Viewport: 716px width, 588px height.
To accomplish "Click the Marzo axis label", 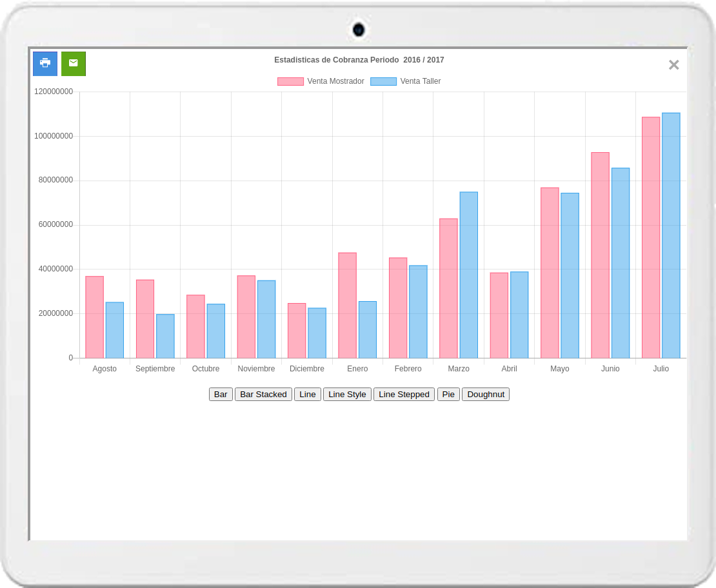I will (459, 369).
